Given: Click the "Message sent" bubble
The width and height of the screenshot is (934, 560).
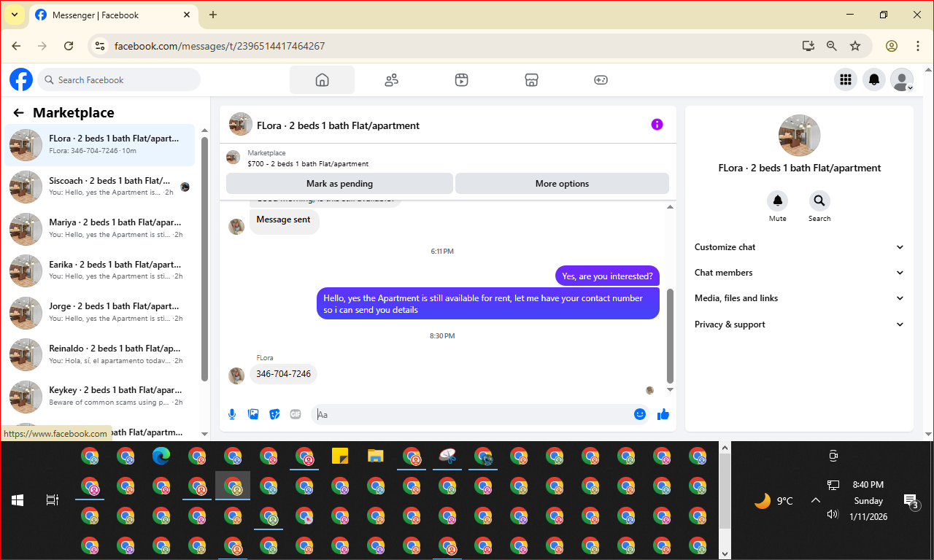Looking at the screenshot, I should (x=284, y=220).
